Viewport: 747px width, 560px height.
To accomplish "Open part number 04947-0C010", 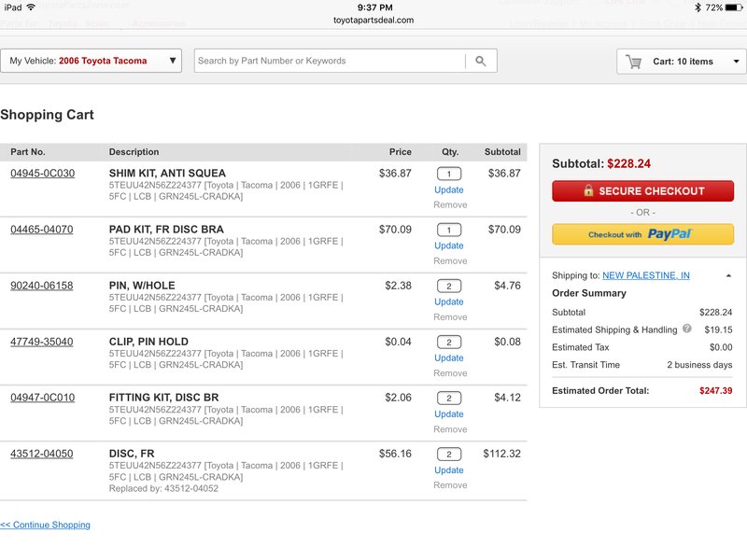I will coord(42,398).
